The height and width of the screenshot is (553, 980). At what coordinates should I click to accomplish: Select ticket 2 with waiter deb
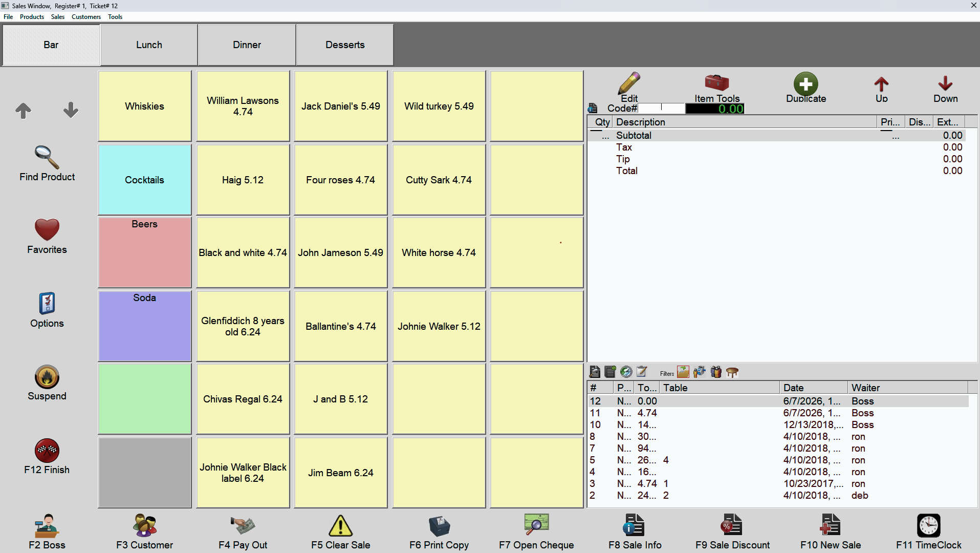pyautogui.click(x=778, y=495)
